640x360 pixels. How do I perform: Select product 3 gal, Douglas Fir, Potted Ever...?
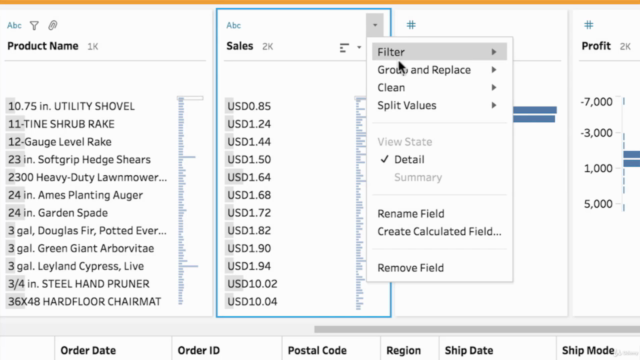87,231
